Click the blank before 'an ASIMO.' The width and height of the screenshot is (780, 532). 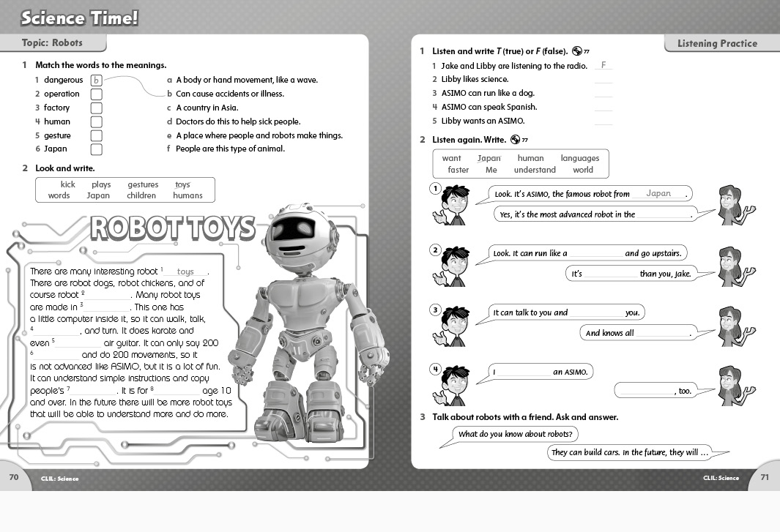point(524,372)
